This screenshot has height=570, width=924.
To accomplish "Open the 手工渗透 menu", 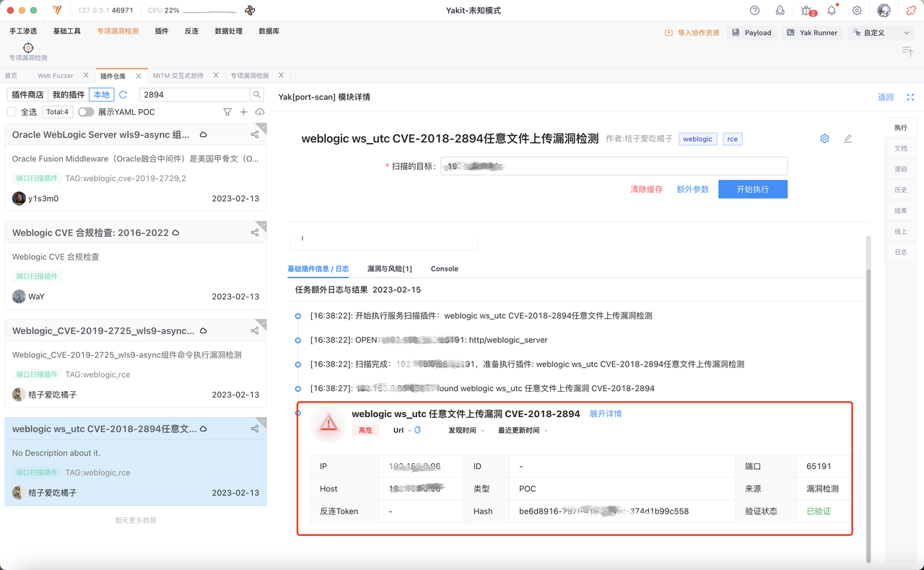I will click(23, 31).
